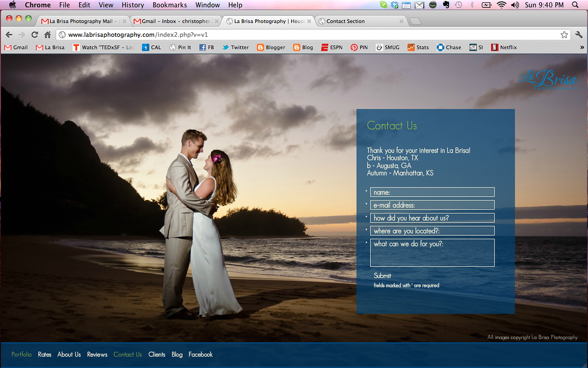Switch to Gmail Inbox tab
Screen dimensions: 588x368
[x=176, y=21]
